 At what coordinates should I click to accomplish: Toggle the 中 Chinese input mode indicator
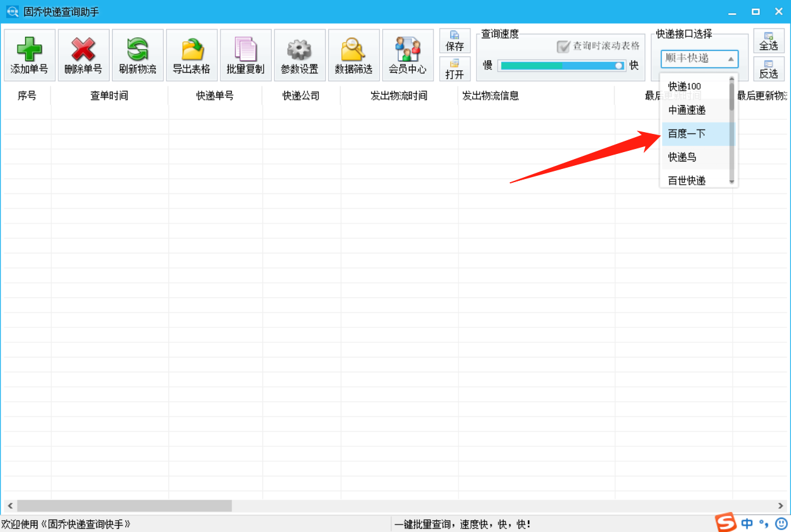coord(747,523)
